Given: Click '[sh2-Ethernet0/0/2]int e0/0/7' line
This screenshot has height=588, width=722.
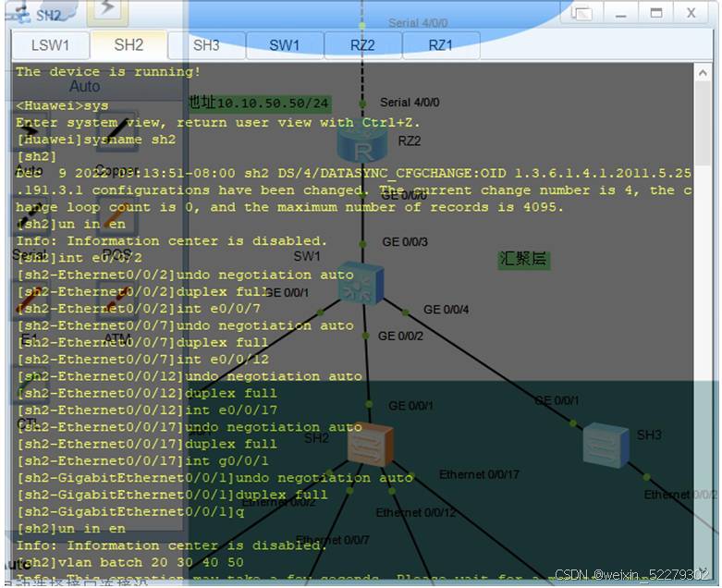Looking at the screenshot, I should tap(138, 309).
